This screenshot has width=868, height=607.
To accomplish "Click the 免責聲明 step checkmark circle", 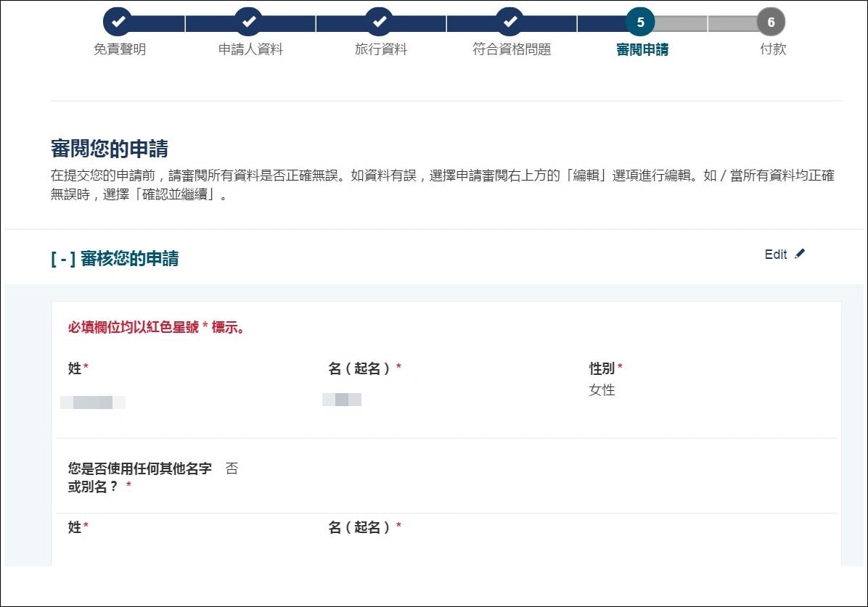I will (118, 22).
